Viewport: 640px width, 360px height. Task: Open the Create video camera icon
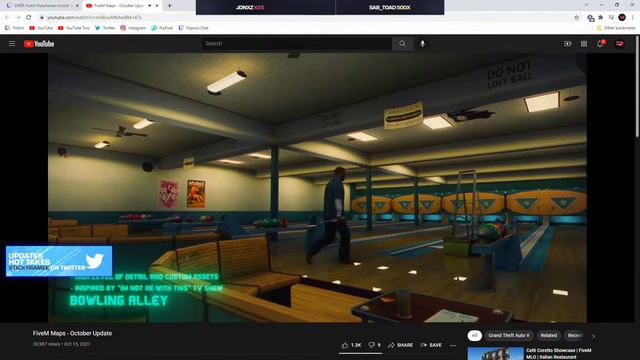(568, 44)
